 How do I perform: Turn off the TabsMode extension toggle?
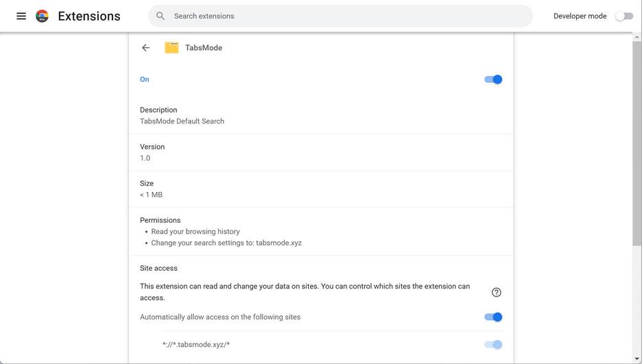493,80
